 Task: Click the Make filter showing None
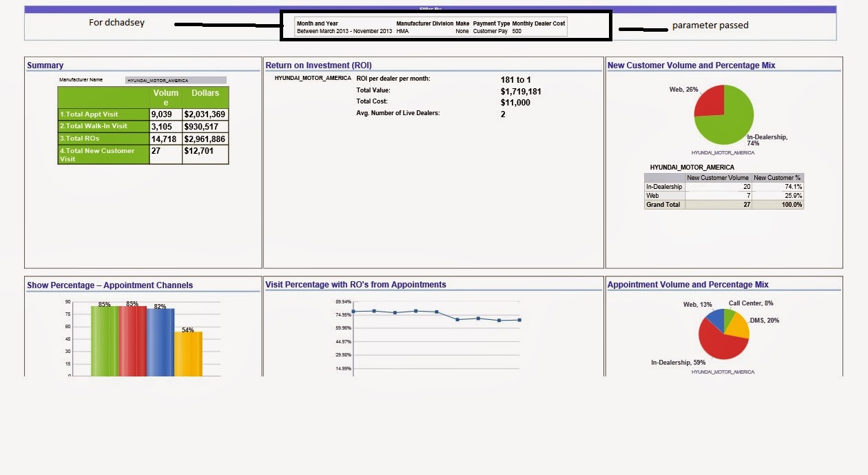461,30
